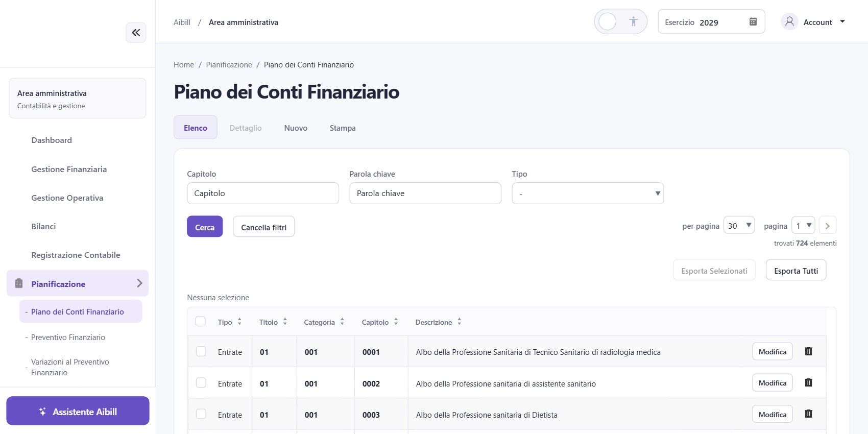
Task: Open Bilanci menu item
Action: (x=43, y=226)
